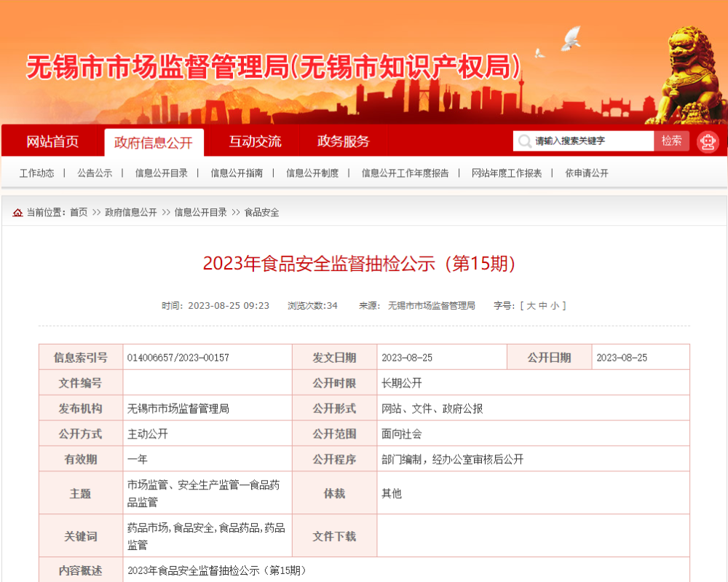Click the home icon beside 当前位置
Screen dimensions: 728x582
pos(17,213)
